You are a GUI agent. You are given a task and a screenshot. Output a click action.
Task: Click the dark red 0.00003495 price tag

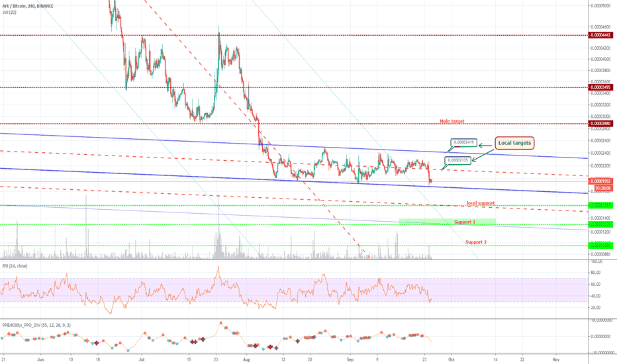(600, 87)
